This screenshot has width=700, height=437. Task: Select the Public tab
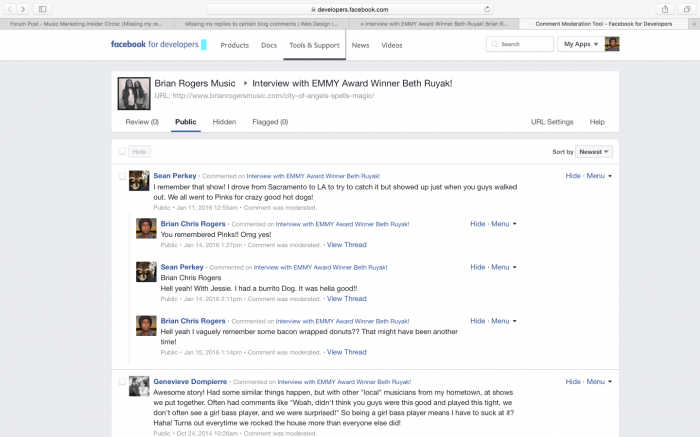185,122
